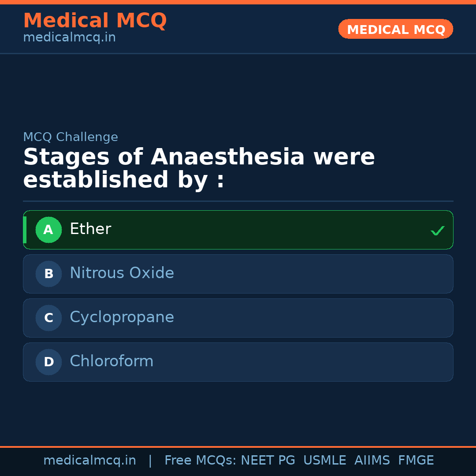Click the circular D badge next to Chloroform
The image size is (476, 476).
(48, 362)
